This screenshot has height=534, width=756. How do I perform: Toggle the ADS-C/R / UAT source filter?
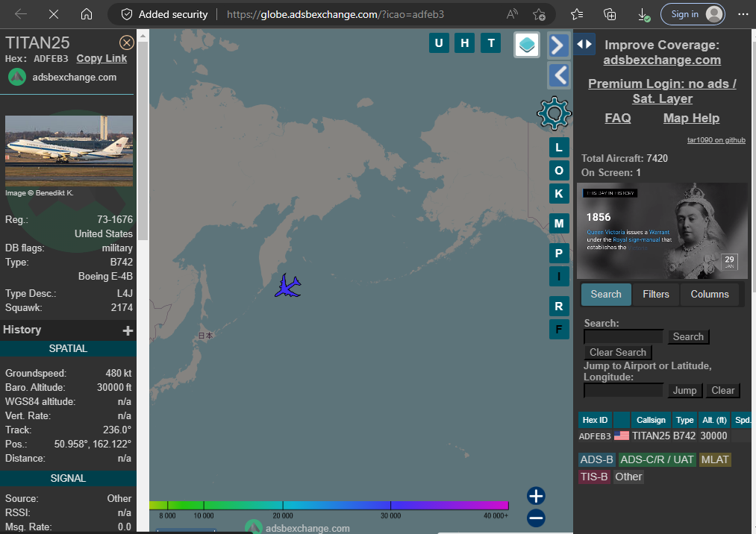pyautogui.click(x=657, y=459)
